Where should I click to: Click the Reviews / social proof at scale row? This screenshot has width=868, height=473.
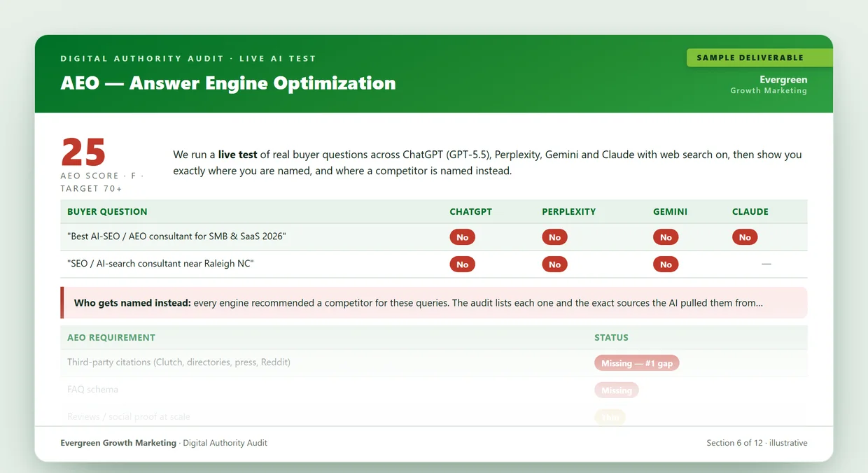[x=434, y=416]
